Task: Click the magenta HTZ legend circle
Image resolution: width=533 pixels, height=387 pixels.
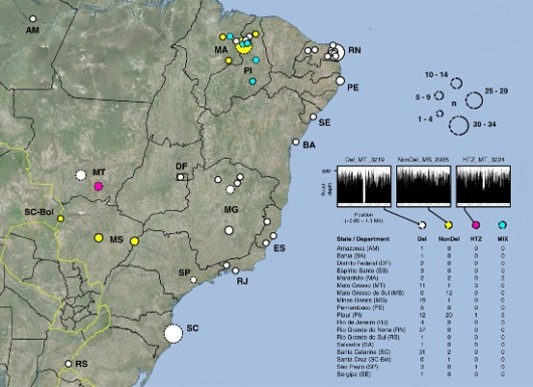Action: pos(476,225)
